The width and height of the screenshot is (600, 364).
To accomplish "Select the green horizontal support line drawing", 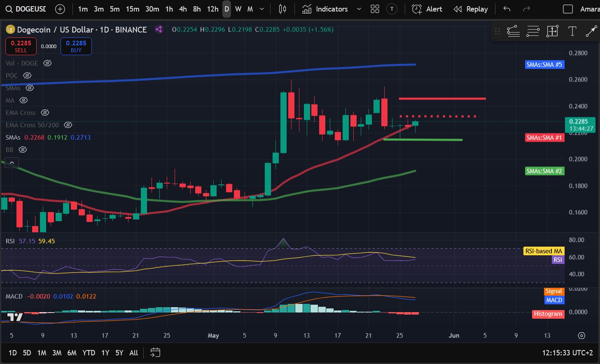I will (x=423, y=140).
